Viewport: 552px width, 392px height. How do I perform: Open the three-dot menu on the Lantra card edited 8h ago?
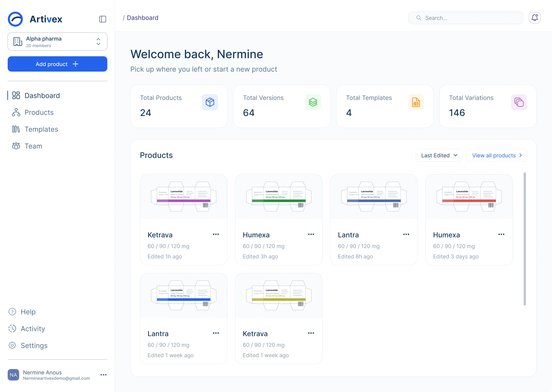pos(406,234)
